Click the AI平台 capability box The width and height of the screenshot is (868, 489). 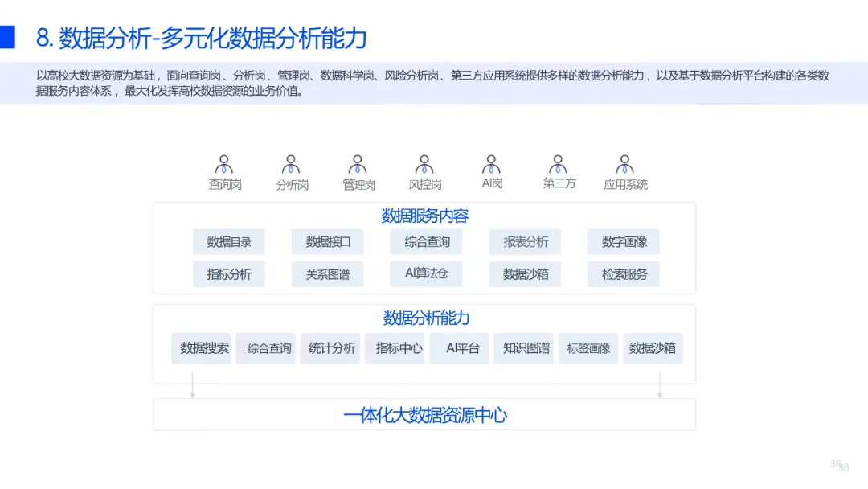[x=460, y=348]
